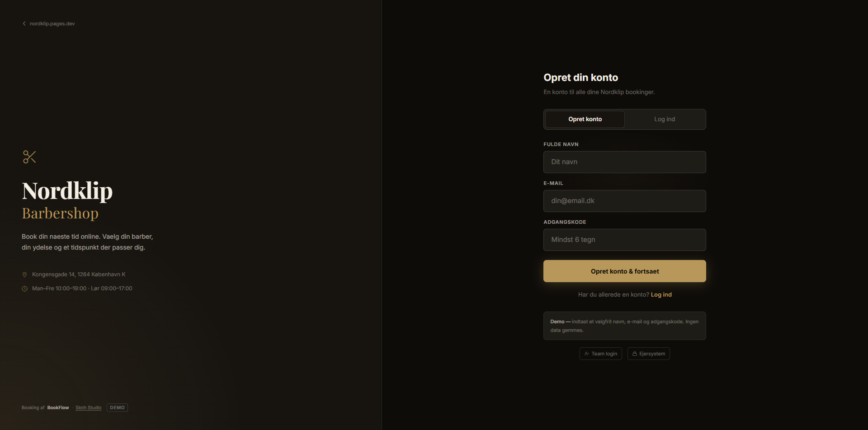Click the BookFlow text in footer
868x430 pixels.
(x=58, y=408)
